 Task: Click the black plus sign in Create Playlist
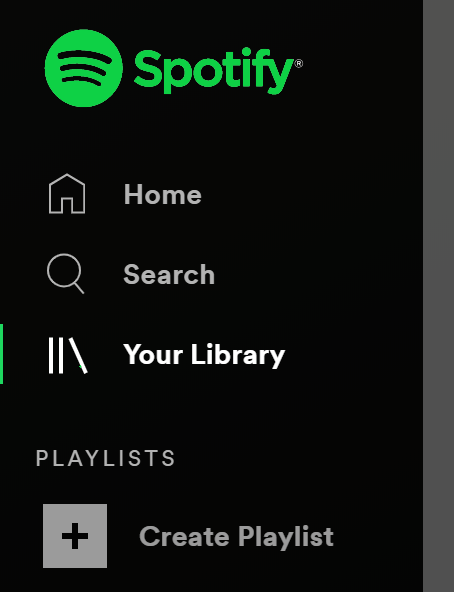[75, 536]
